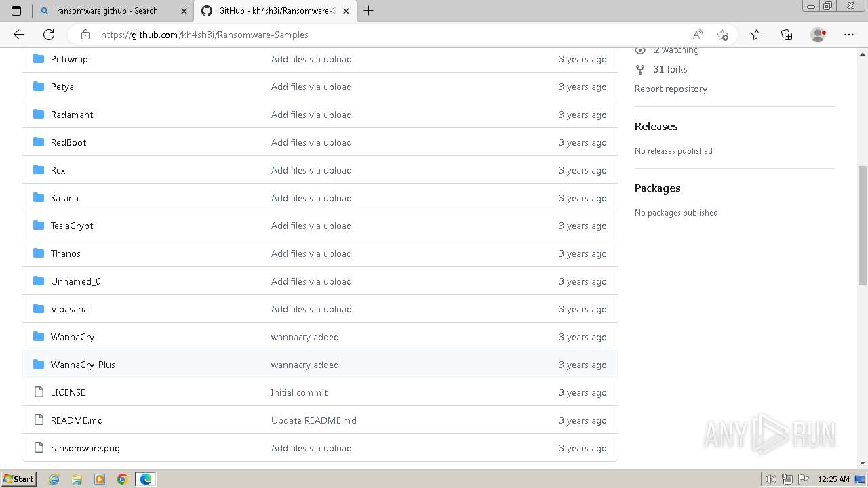Open the Petrwrap folder

click(69, 59)
